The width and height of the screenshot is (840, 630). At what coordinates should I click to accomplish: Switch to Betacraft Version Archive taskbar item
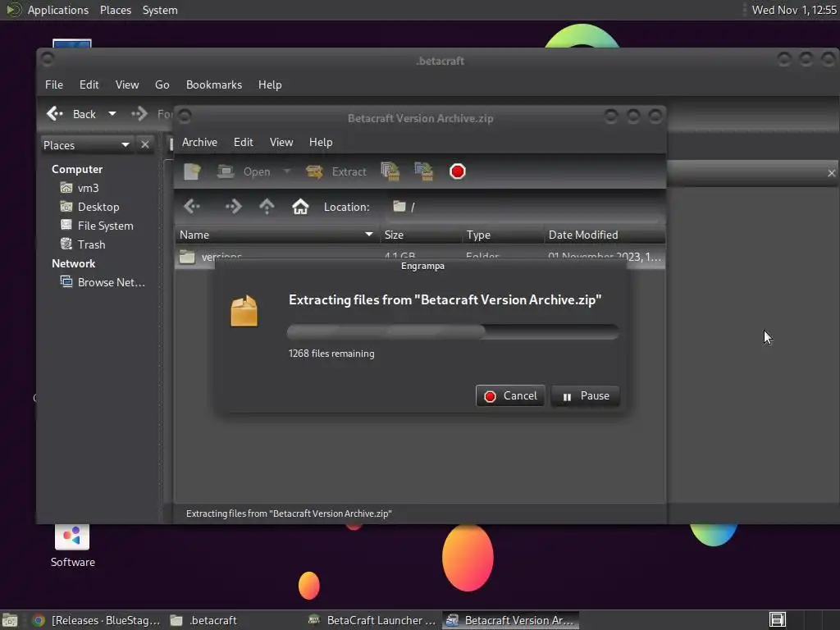pyautogui.click(x=510, y=620)
